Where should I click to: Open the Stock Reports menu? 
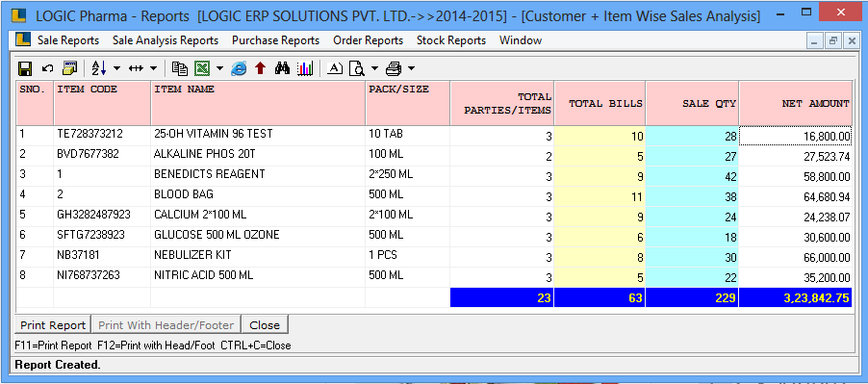pos(451,40)
